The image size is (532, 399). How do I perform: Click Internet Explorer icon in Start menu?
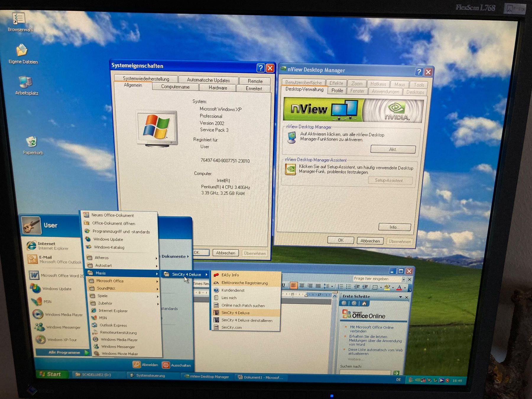coord(32,245)
